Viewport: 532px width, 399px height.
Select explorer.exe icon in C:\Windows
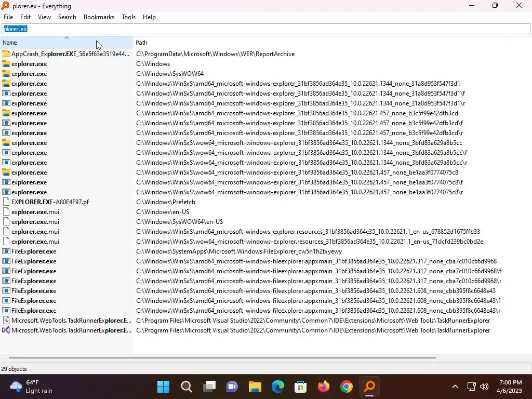6,63
